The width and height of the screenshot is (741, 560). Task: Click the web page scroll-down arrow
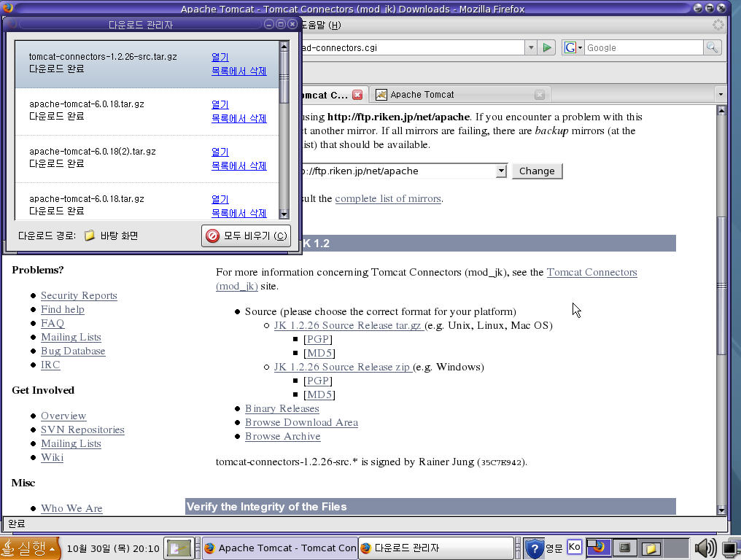pos(721,510)
